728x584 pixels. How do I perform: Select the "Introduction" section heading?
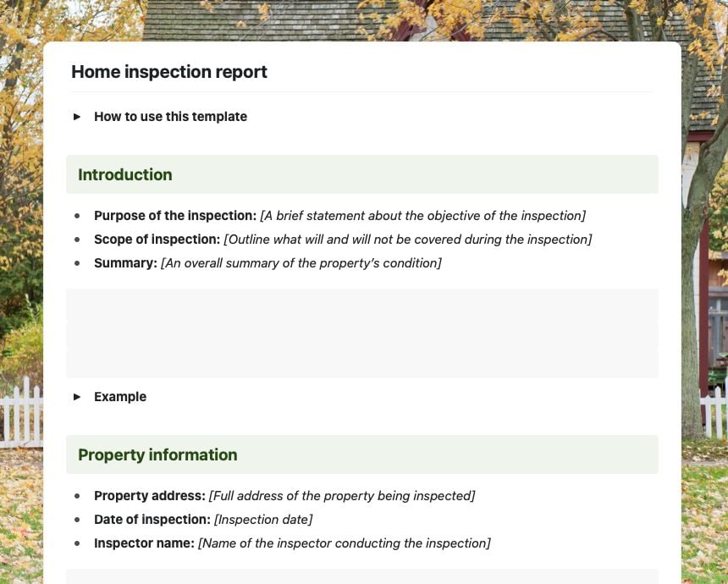(124, 174)
